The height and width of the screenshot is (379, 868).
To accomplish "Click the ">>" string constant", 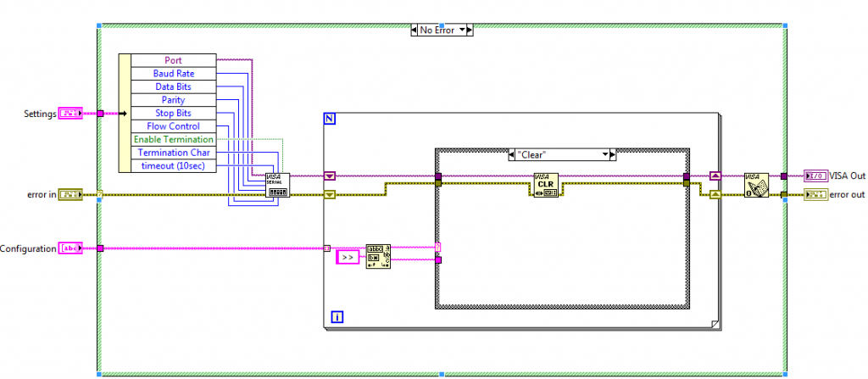I will tap(348, 256).
